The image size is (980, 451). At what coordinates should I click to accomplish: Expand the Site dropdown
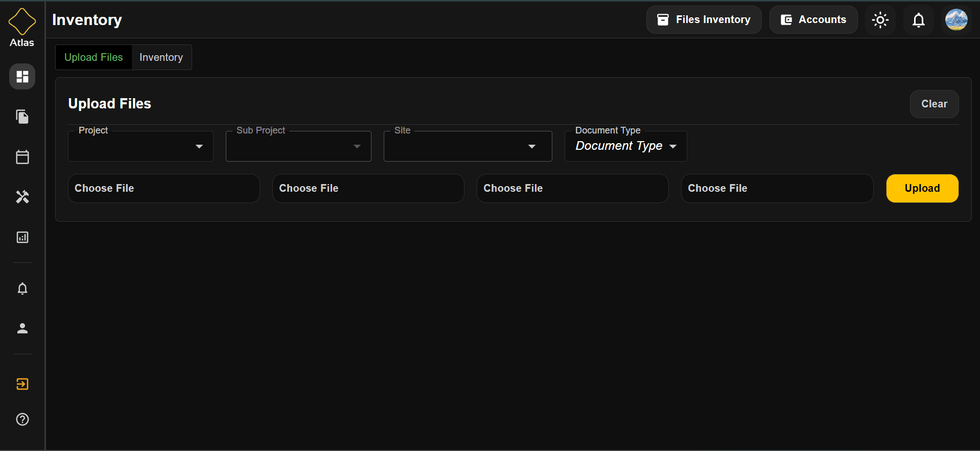(468, 146)
